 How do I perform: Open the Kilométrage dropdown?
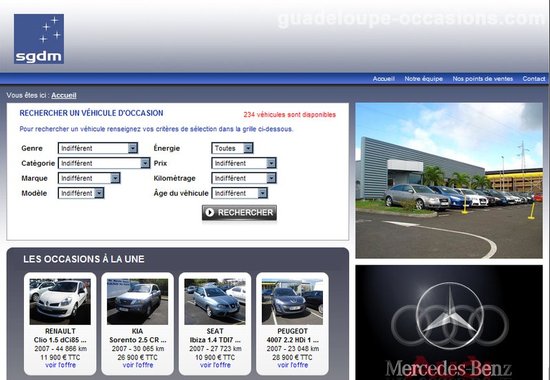[244, 178]
